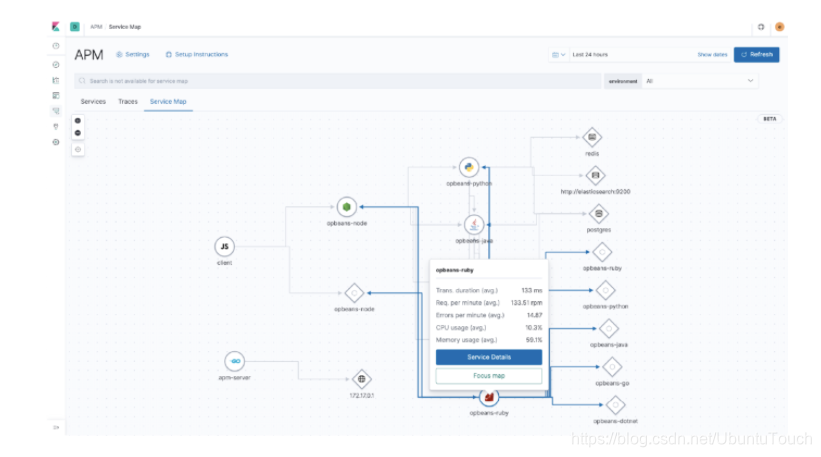Center the service map view
Image resolution: width=821 pixels, height=457 pixels.
[77, 150]
